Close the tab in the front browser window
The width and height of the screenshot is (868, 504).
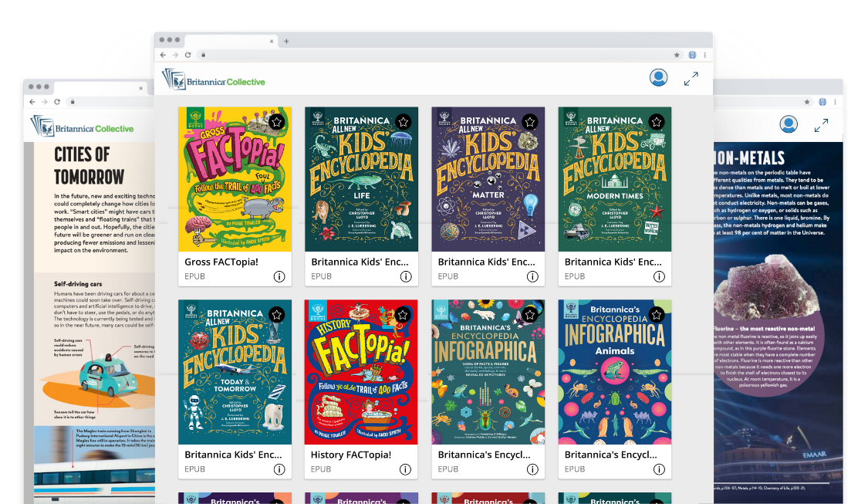272,41
